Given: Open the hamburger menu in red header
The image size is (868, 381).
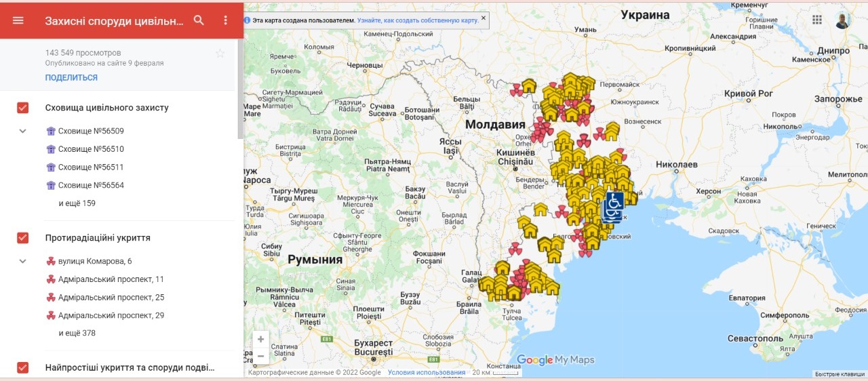Looking at the screenshot, I should point(18,20).
